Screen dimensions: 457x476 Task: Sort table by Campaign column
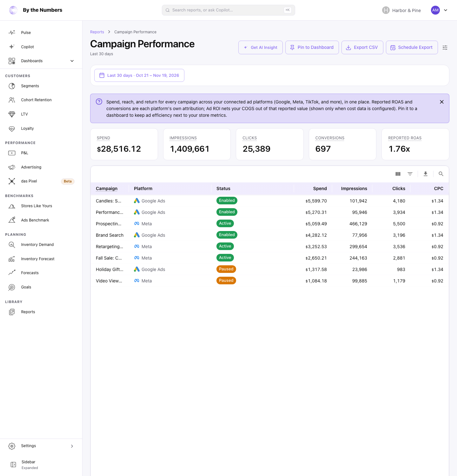(x=107, y=188)
